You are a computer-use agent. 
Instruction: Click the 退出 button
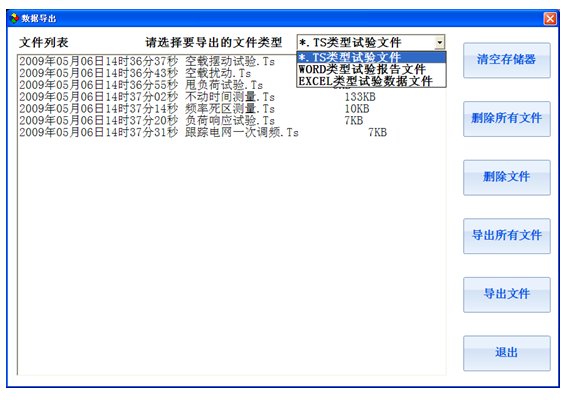click(x=506, y=353)
